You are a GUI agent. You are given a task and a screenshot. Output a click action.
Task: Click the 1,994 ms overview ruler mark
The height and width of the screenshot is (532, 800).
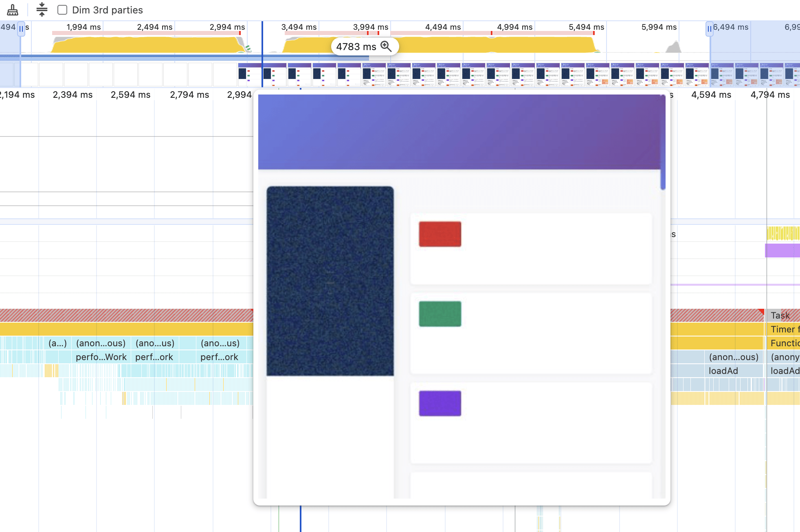(84, 27)
